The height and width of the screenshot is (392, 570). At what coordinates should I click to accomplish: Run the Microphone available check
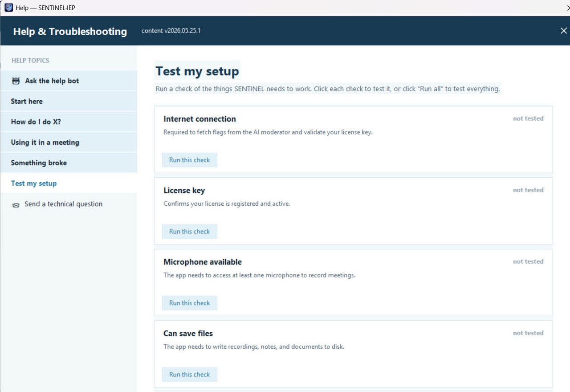[189, 303]
